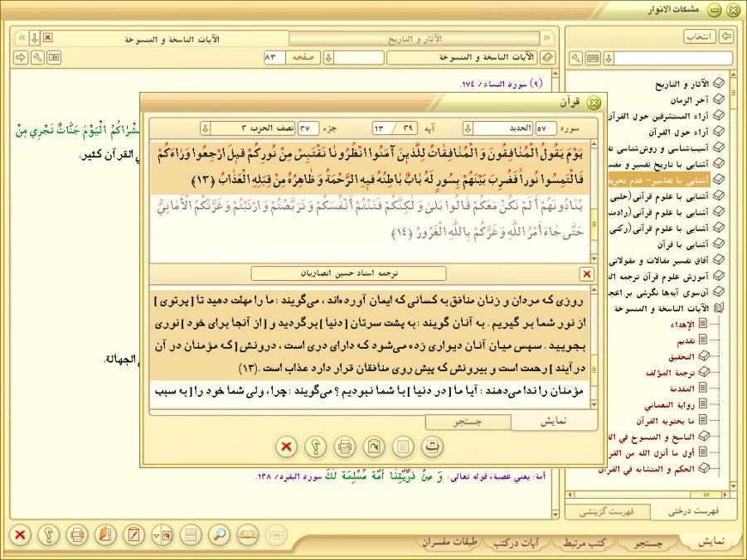Click the page number field showing ٨٣
Image resolution: width=747 pixels, height=560 pixels.
pos(274,58)
